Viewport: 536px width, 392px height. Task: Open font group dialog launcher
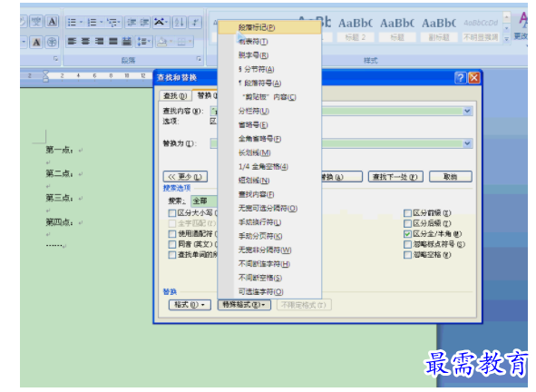click(x=55, y=59)
